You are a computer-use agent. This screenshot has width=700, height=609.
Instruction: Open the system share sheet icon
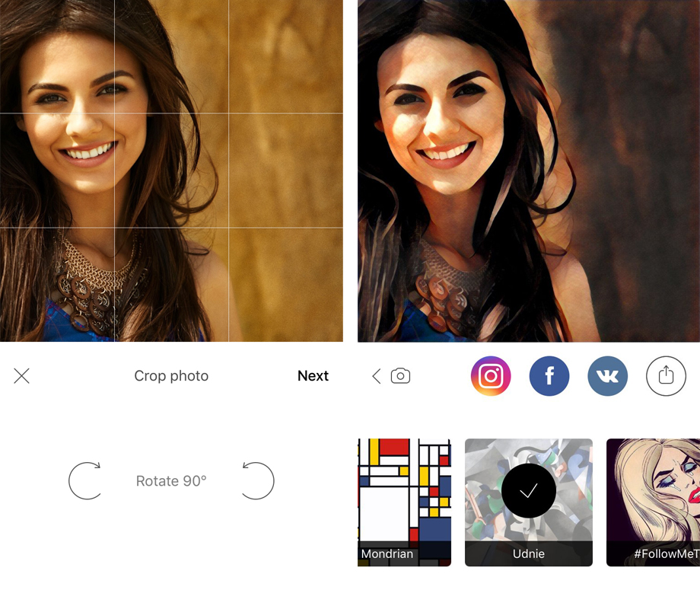pos(666,376)
